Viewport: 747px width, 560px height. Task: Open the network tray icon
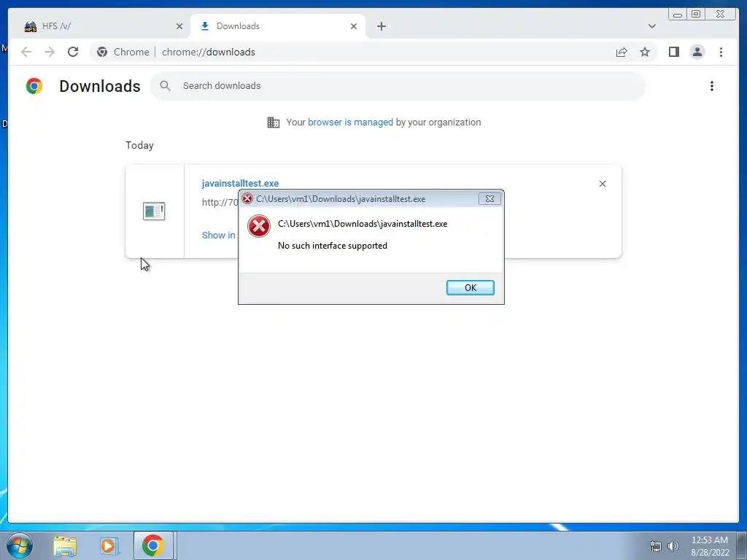(x=656, y=546)
